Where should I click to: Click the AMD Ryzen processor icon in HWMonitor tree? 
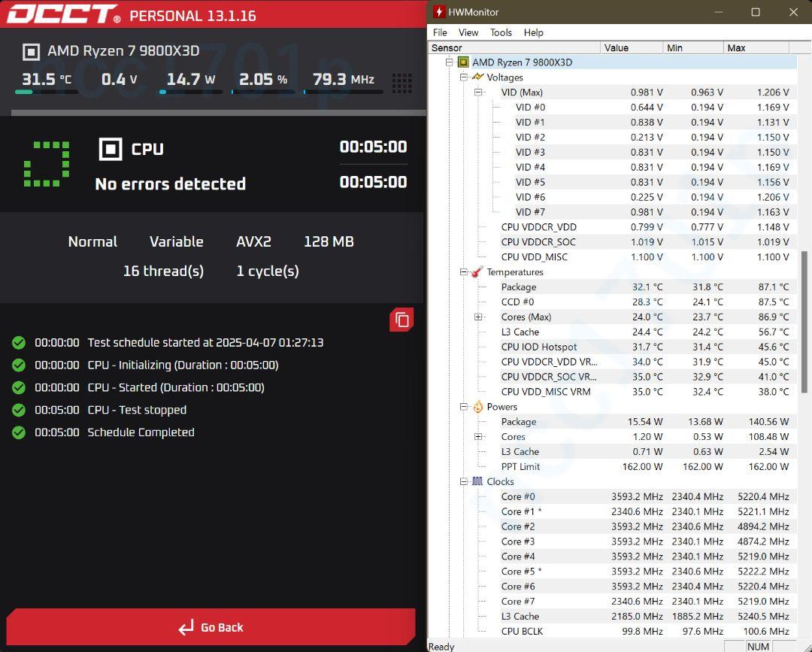click(x=463, y=62)
